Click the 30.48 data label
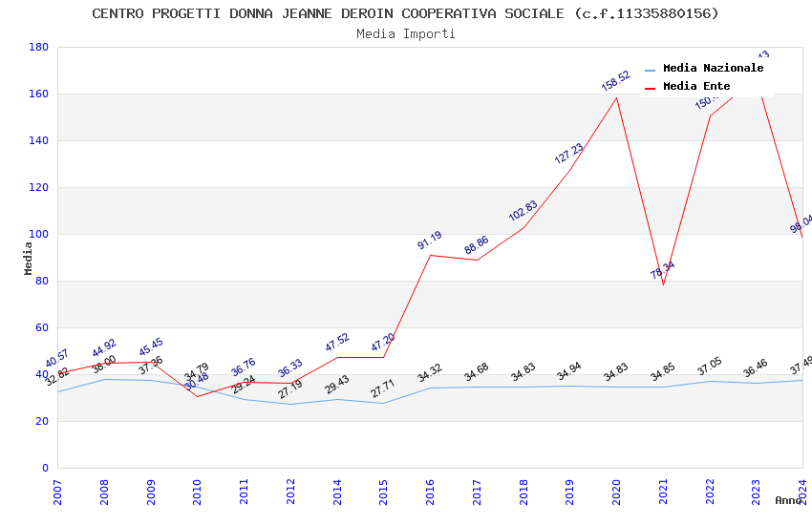Image resolution: width=812 pixels, height=525 pixels. 197,382
